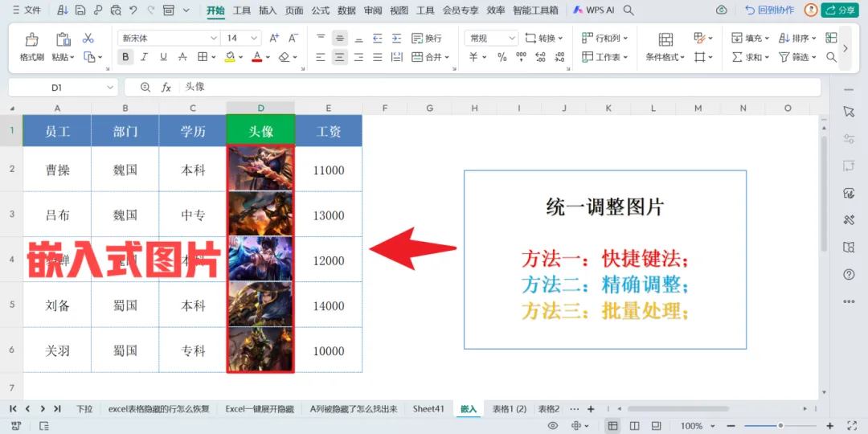Screen dimensions: 868x434
Task: Click the Filter (筛选) button
Action: pyautogui.click(x=798, y=56)
